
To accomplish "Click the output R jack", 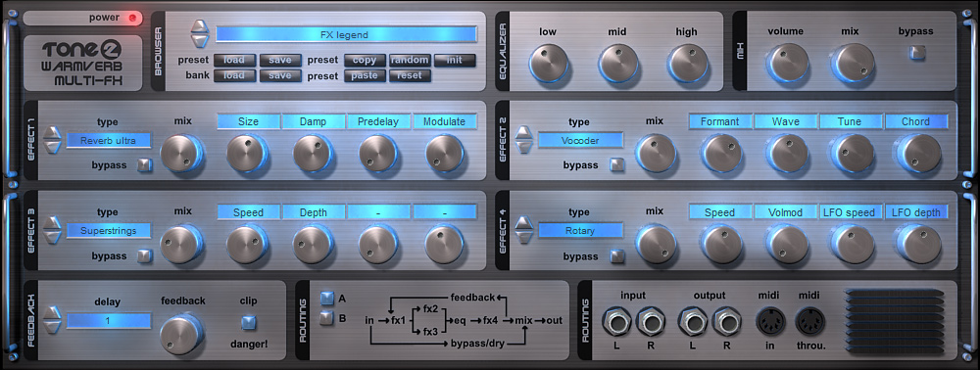I will [x=727, y=323].
